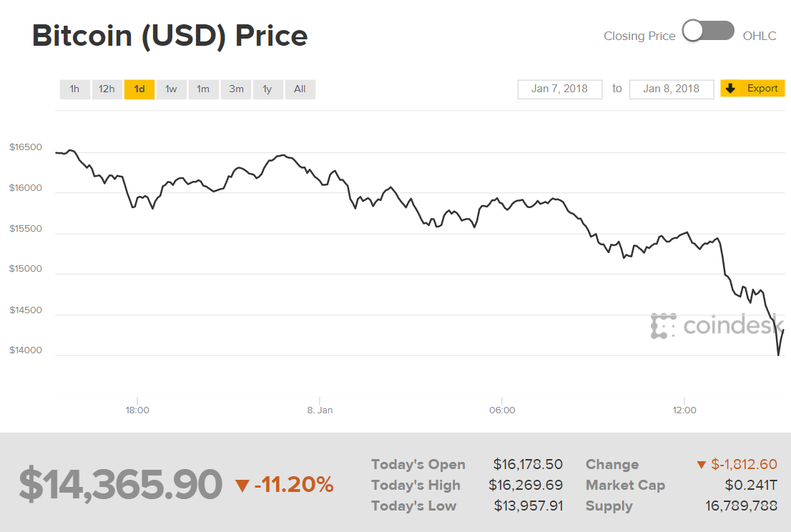The width and height of the screenshot is (791, 532).
Task: Click the 12:00 label on the time axis
Action: (684, 410)
